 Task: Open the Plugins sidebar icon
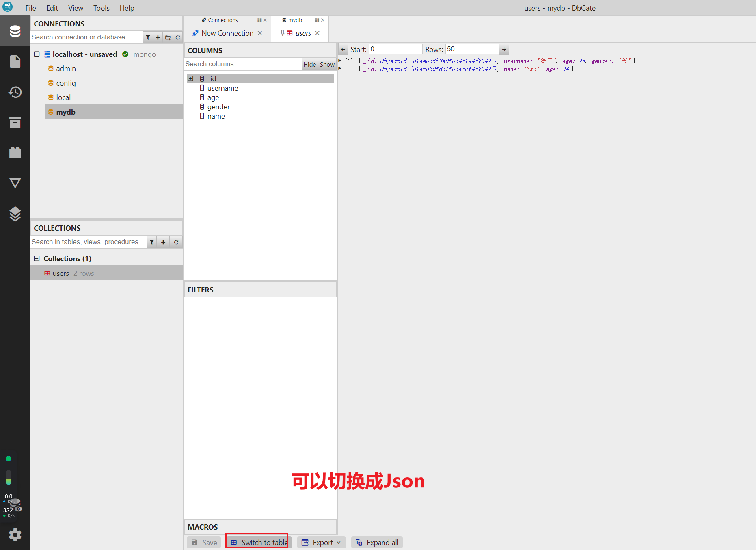[15, 153]
